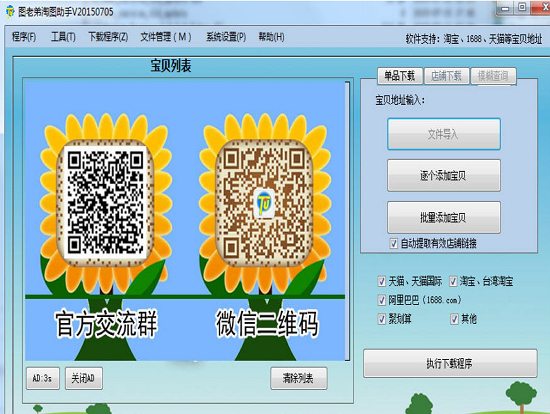The width and height of the screenshot is (550, 414).
Task: Toggle 自动提取有效店铺链接 checkbox
Action: click(x=394, y=243)
